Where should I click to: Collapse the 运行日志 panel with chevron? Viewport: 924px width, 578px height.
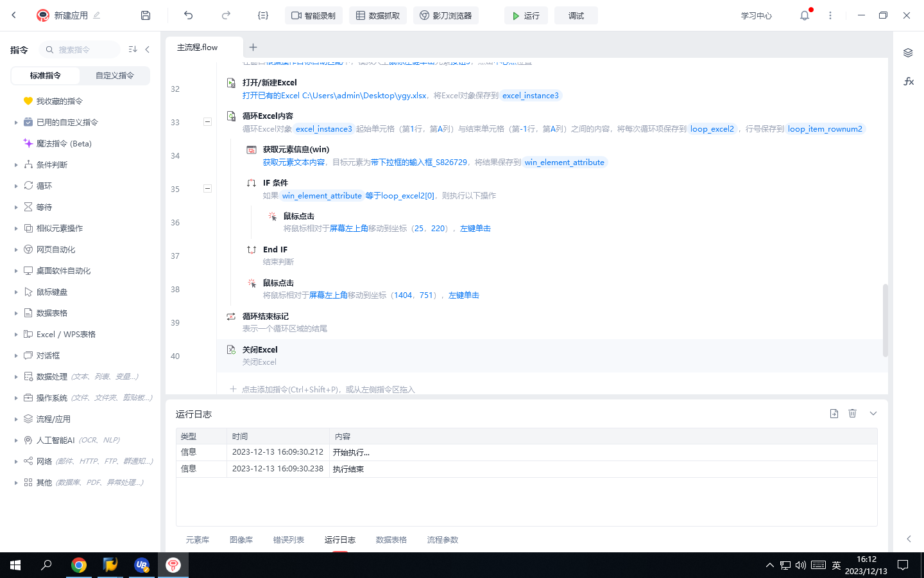click(873, 414)
